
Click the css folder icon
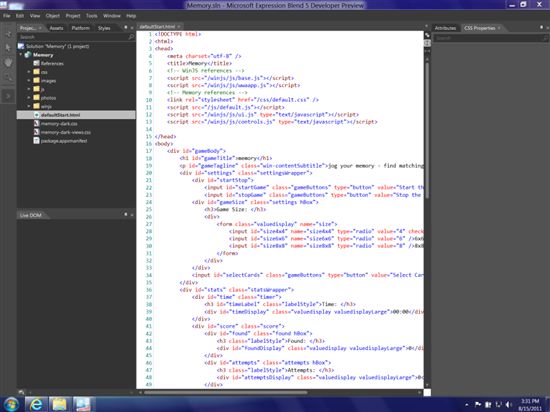36,72
